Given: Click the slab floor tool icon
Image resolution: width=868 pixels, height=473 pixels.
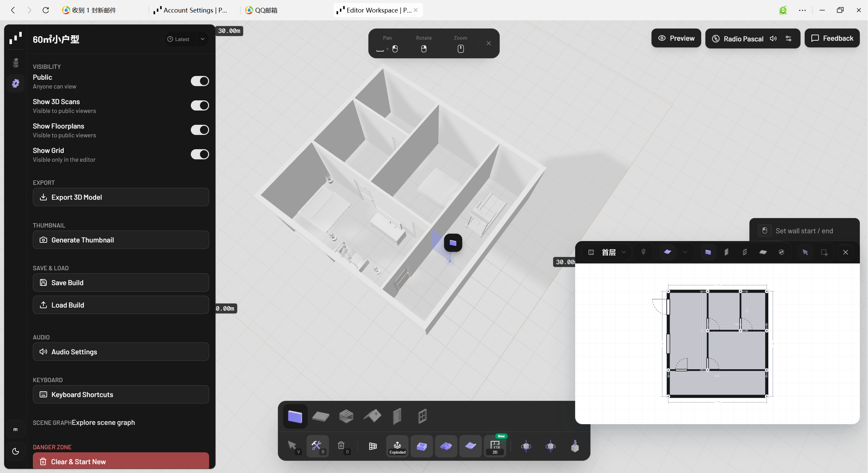Looking at the screenshot, I should pyautogui.click(x=320, y=416).
